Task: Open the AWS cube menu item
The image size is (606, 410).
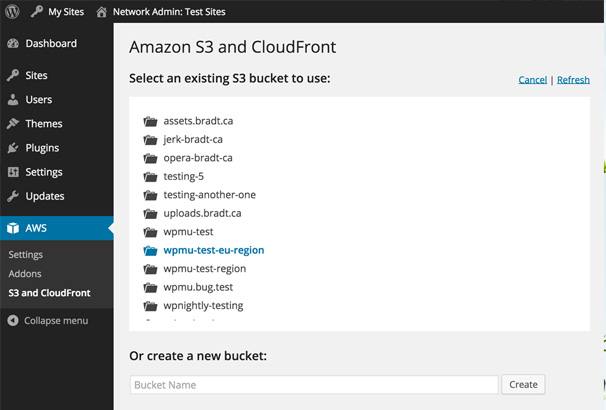Action: point(36,228)
